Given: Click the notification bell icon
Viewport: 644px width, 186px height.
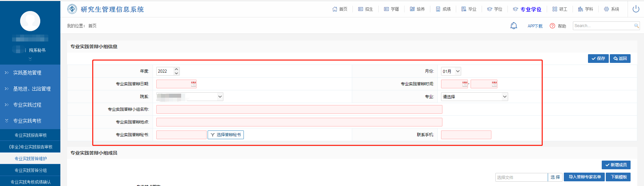Looking at the screenshot, I should click(514, 26).
